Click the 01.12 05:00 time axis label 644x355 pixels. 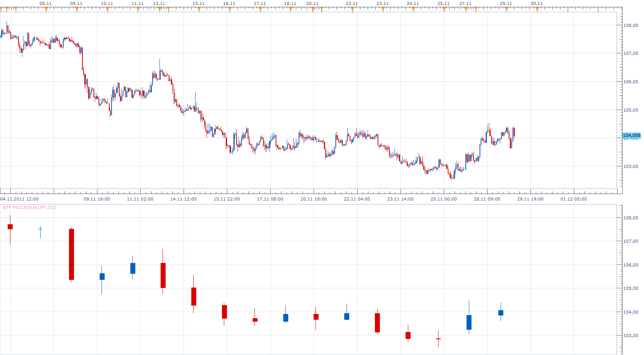tap(574, 199)
